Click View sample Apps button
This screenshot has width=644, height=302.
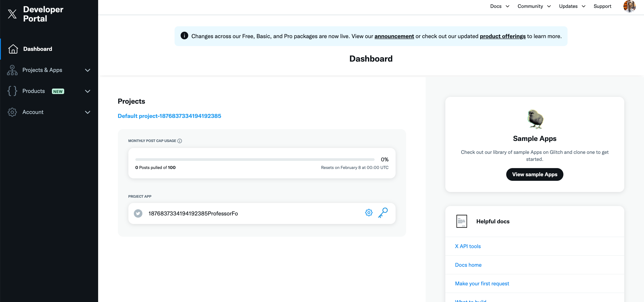pyautogui.click(x=534, y=174)
